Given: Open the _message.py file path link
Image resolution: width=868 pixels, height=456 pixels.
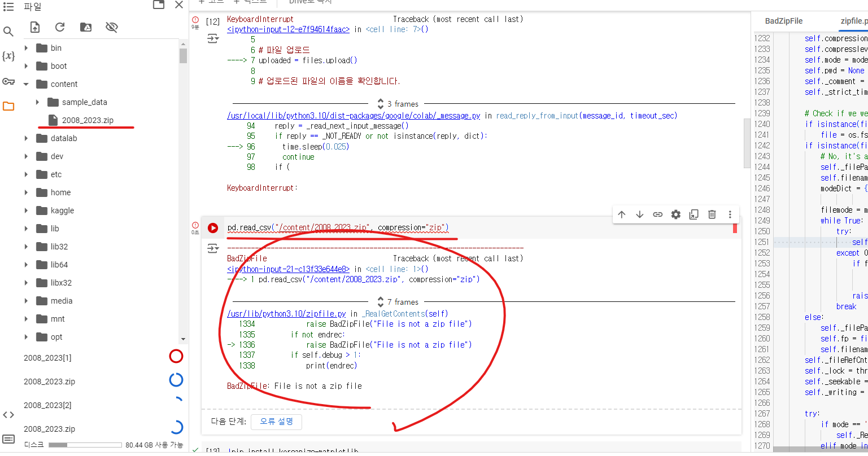Looking at the screenshot, I should point(354,116).
